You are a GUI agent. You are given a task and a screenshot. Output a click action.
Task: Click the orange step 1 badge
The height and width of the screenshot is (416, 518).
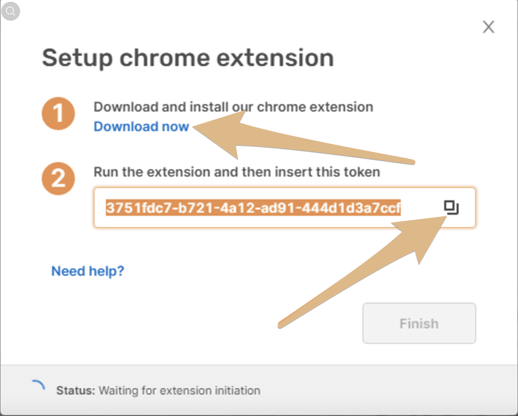click(58, 114)
